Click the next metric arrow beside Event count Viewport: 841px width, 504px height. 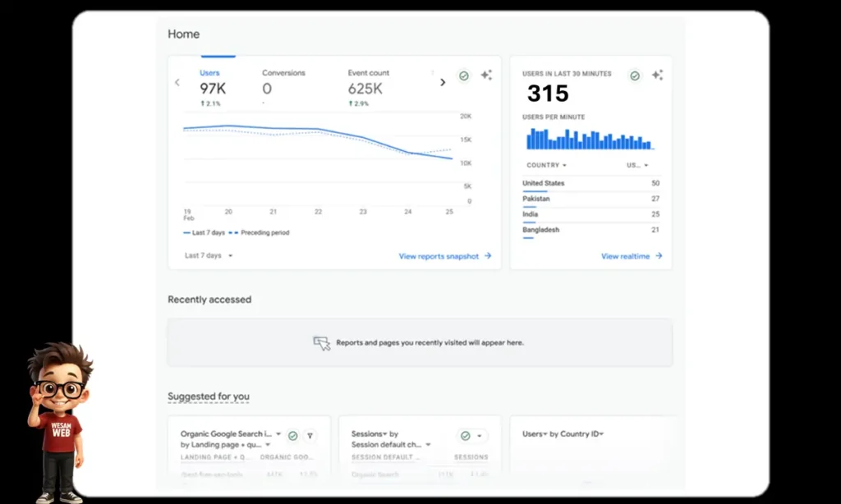coord(443,82)
